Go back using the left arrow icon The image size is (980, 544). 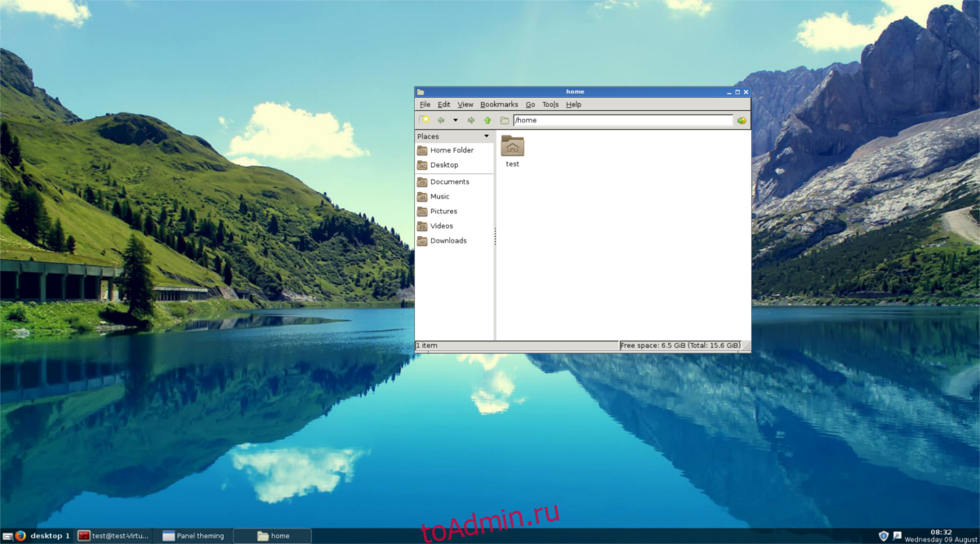(441, 120)
